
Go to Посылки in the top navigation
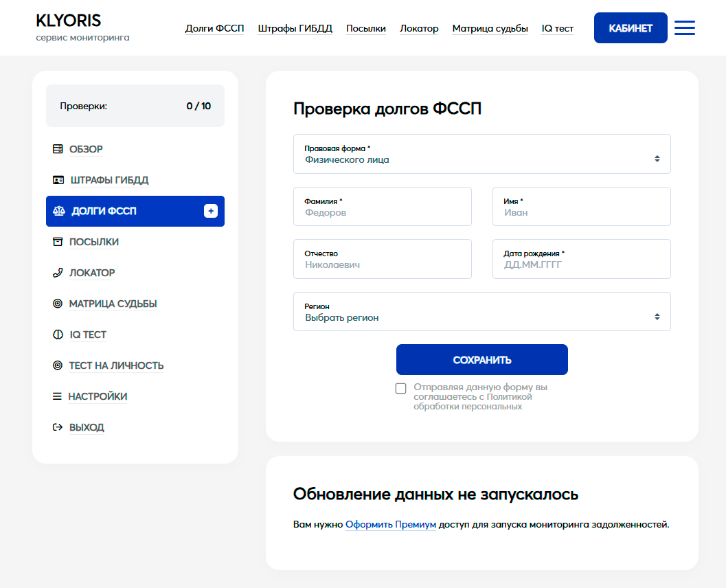[365, 28]
